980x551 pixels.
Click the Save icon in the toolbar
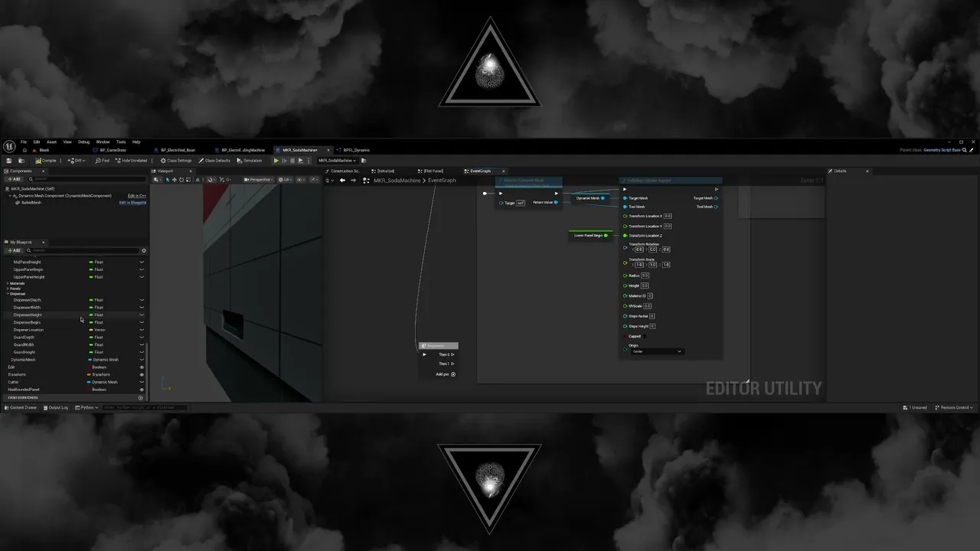pyautogui.click(x=8, y=161)
